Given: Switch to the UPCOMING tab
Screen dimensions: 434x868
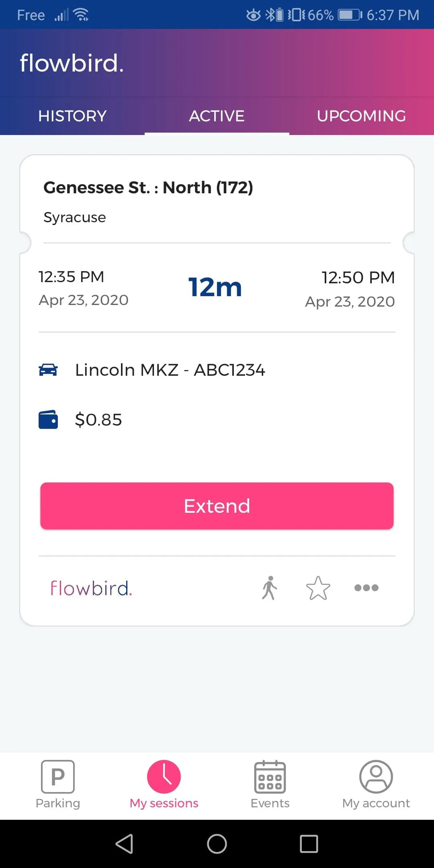Looking at the screenshot, I should 361,116.
